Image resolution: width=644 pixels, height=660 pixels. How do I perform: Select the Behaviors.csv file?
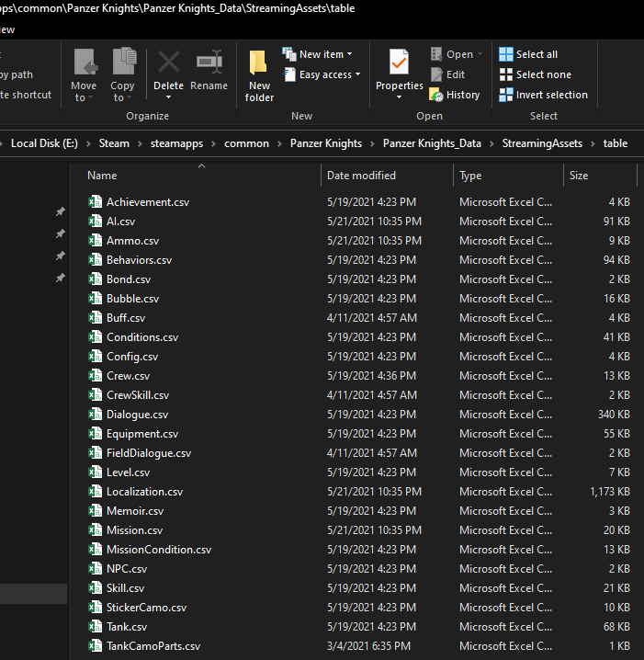click(140, 260)
